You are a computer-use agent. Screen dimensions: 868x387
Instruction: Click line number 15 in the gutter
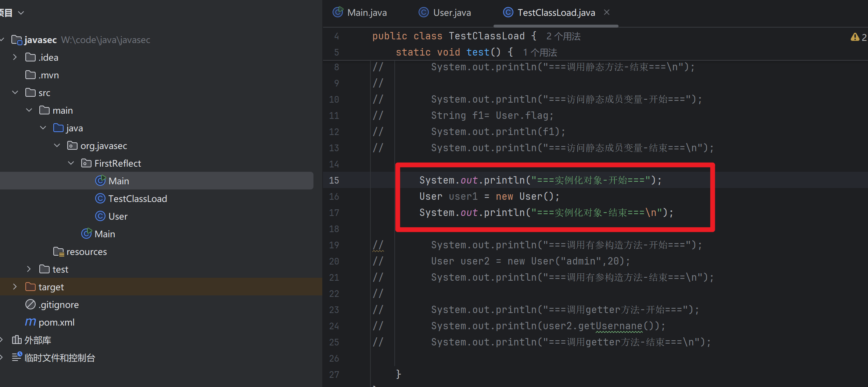[334, 180]
